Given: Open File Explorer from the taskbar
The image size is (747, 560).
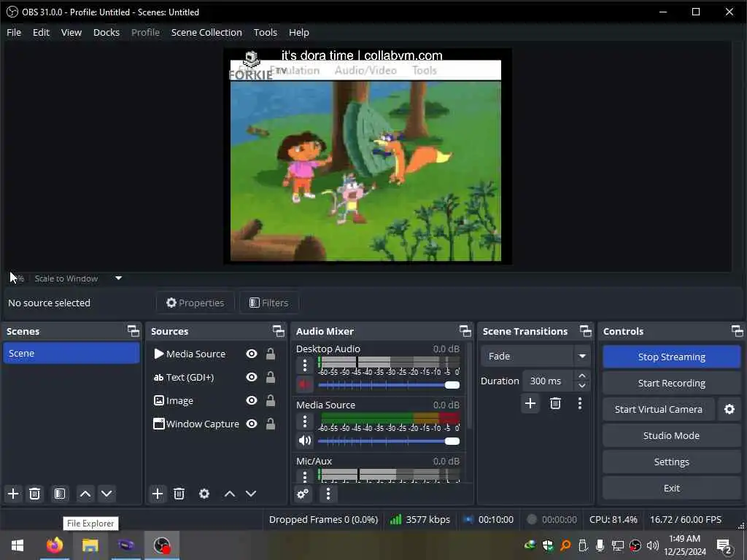Looking at the screenshot, I should (x=90, y=545).
